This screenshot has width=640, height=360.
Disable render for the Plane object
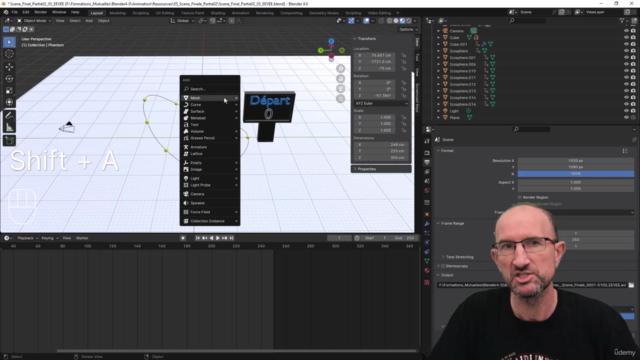pyautogui.click(x=633, y=118)
